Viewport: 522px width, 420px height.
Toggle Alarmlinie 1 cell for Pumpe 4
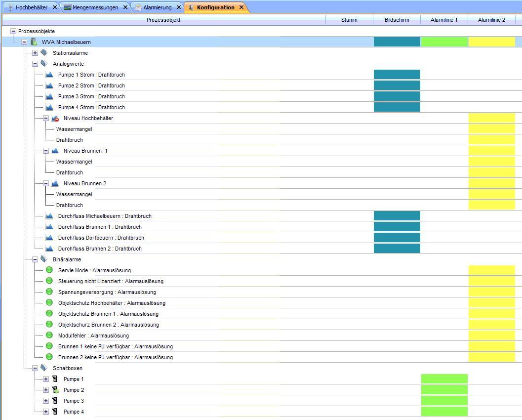[x=444, y=412]
